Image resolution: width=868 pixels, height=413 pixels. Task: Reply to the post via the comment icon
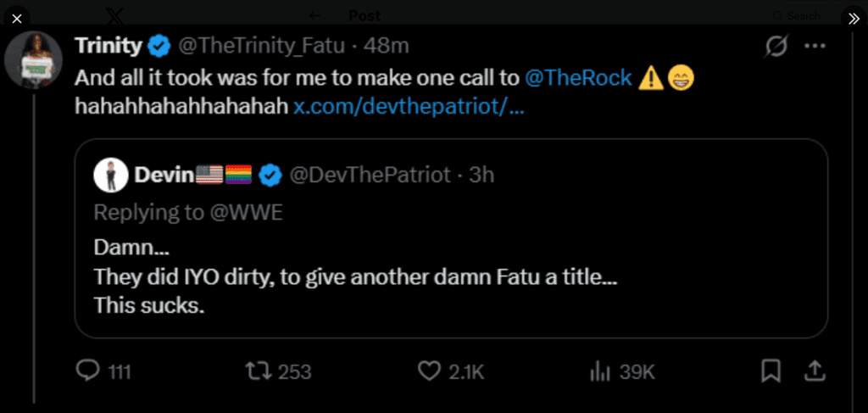tap(88, 371)
